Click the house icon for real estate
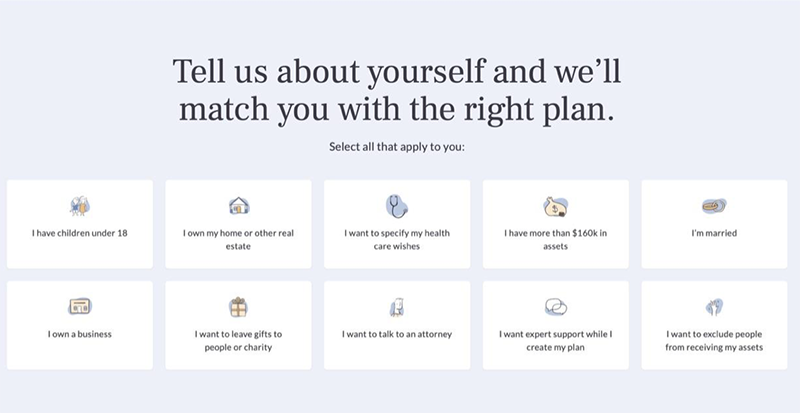Screen dimensions: 800x413 pos(239,206)
